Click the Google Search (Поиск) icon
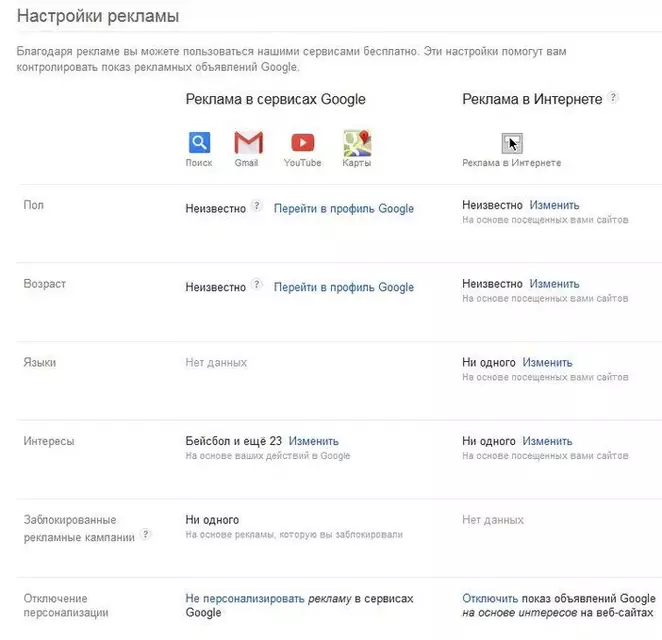The height and width of the screenshot is (640, 662). coord(199,142)
